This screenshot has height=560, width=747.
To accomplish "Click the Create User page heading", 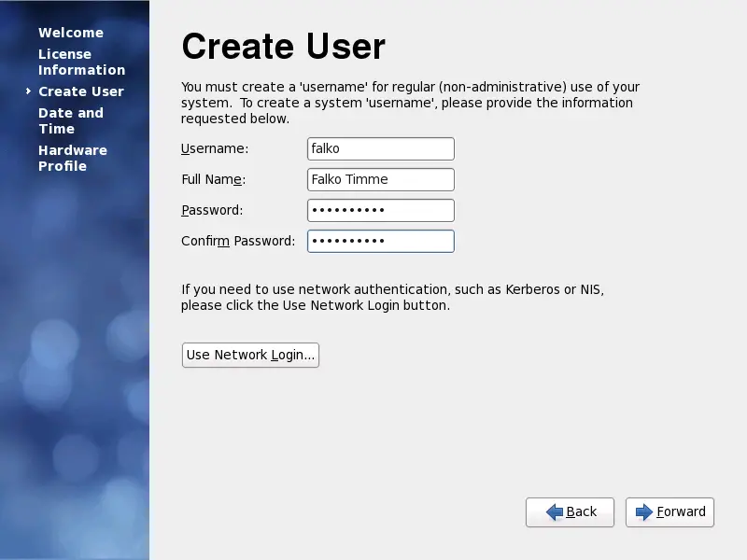I will [284, 46].
